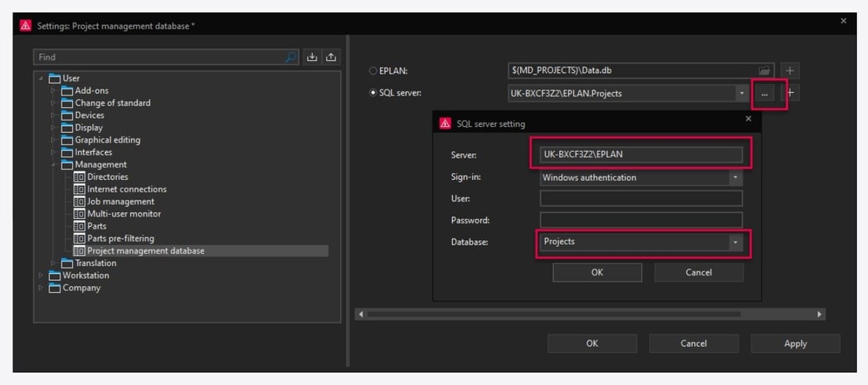Select Parts pre-filtering settings item
The height and width of the screenshot is (385, 868).
tap(121, 239)
